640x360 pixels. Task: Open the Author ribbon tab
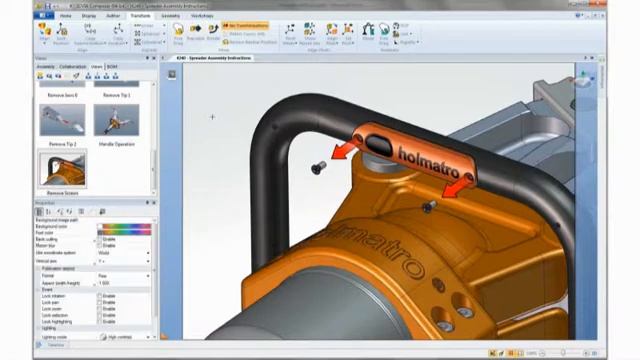click(x=113, y=16)
